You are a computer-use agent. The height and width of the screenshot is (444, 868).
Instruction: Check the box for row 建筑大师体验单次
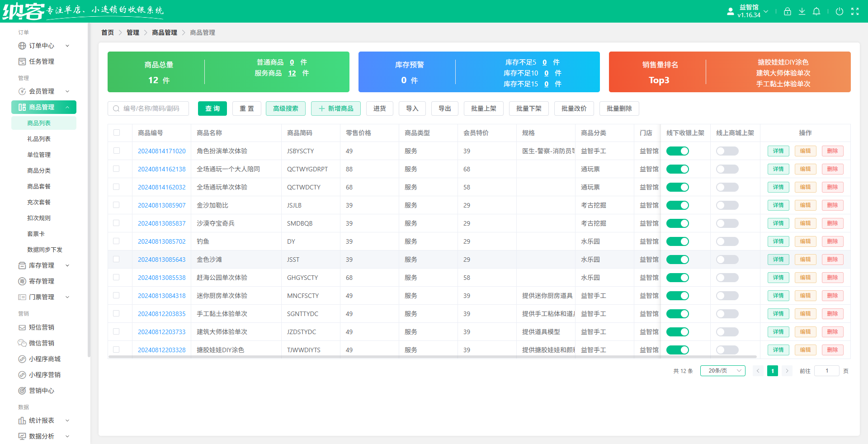pyautogui.click(x=117, y=331)
